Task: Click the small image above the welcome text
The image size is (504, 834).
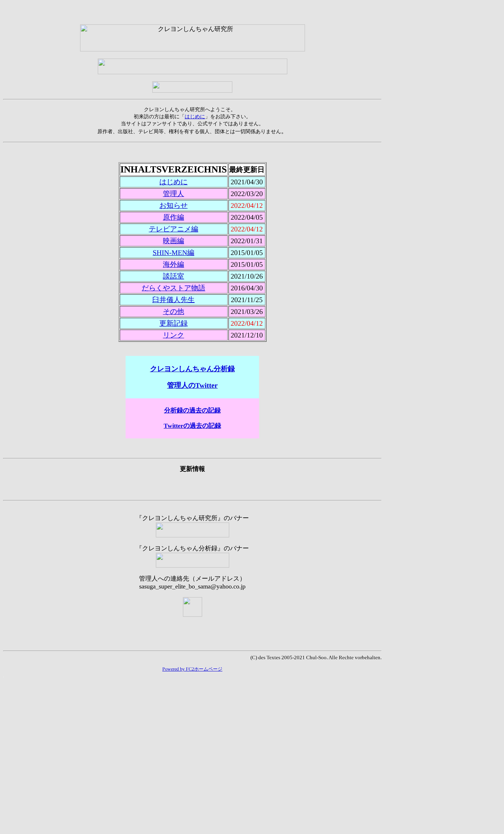Action: point(192,87)
